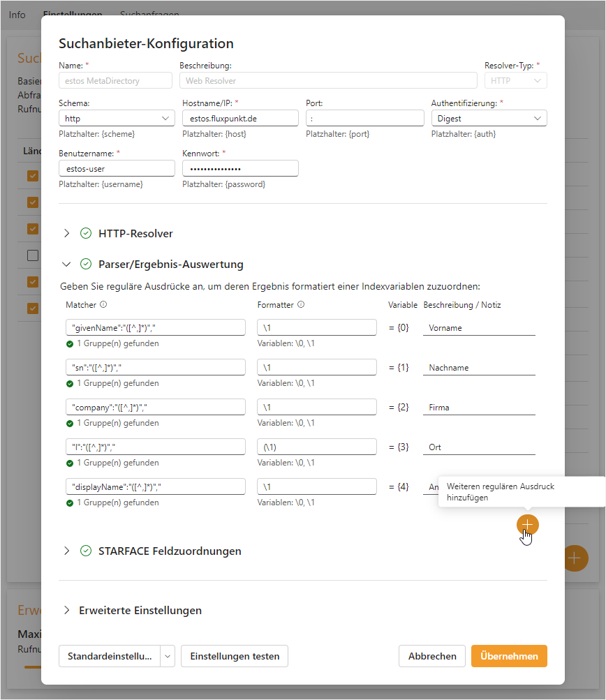This screenshot has height=700, width=606.
Task: Click Name field estos MetaDirectory
Action: click(x=115, y=80)
